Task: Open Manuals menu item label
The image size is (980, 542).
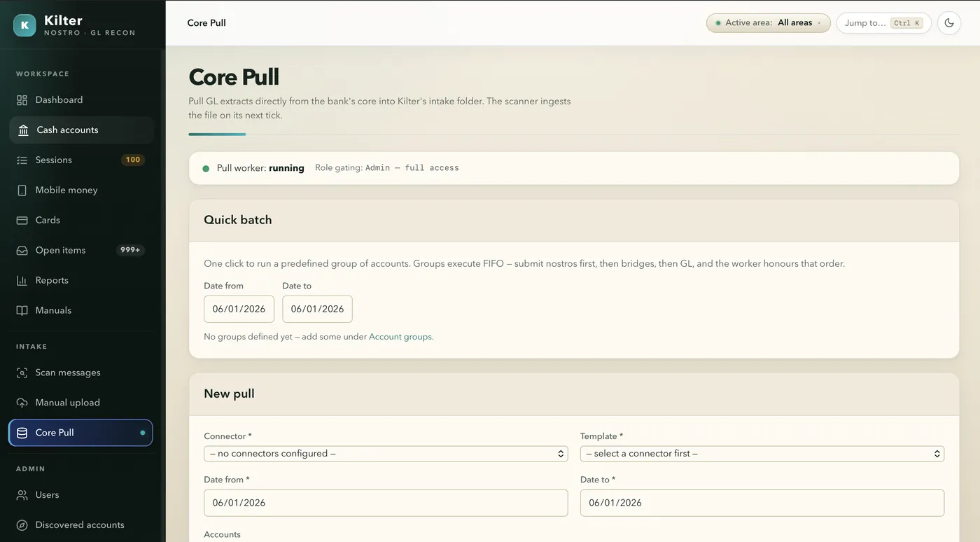Action: coord(53,311)
